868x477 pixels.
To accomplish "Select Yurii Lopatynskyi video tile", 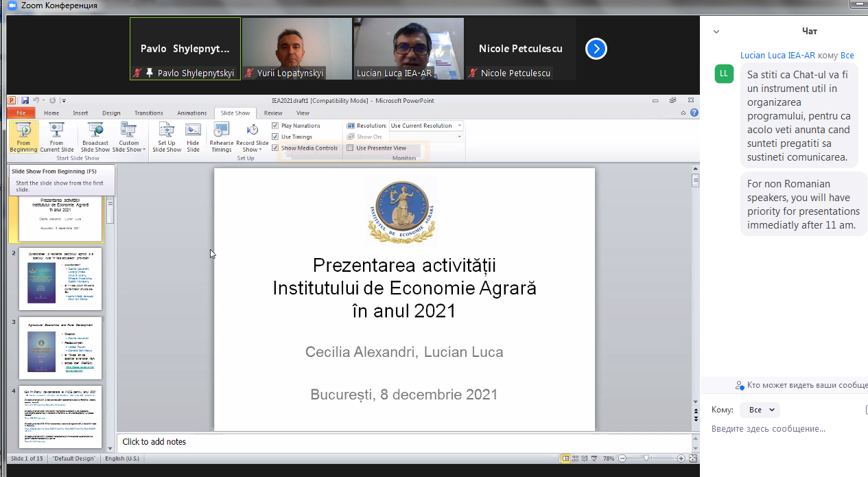I will [297, 49].
